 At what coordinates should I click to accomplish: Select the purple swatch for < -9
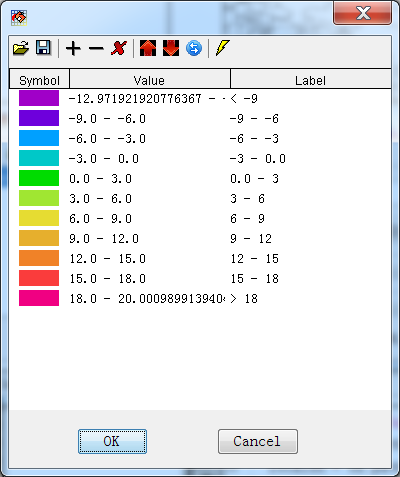[39, 98]
